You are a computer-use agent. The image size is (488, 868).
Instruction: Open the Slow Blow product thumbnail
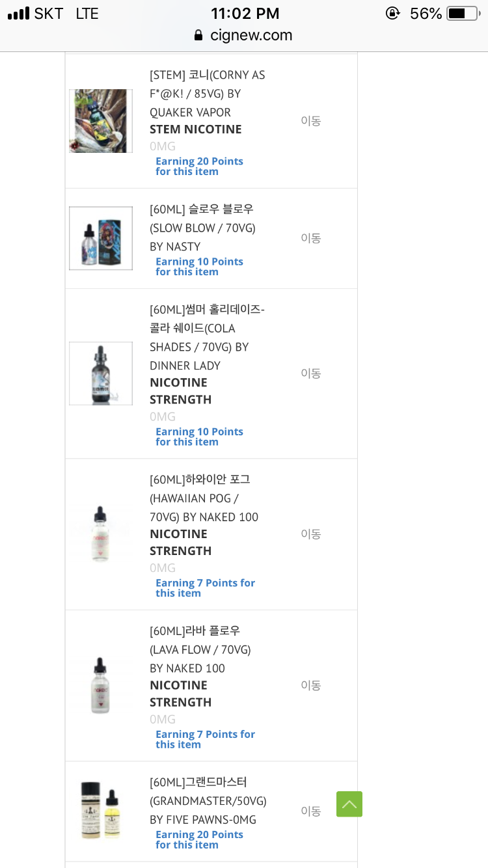(101, 238)
